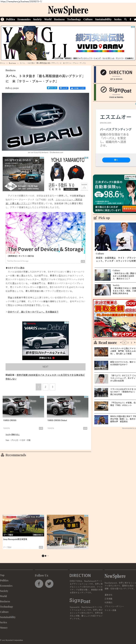Screen dimensions: 136x644
Task: Open the Business menu item
Action: pyautogui.click(x=59, y=19)
